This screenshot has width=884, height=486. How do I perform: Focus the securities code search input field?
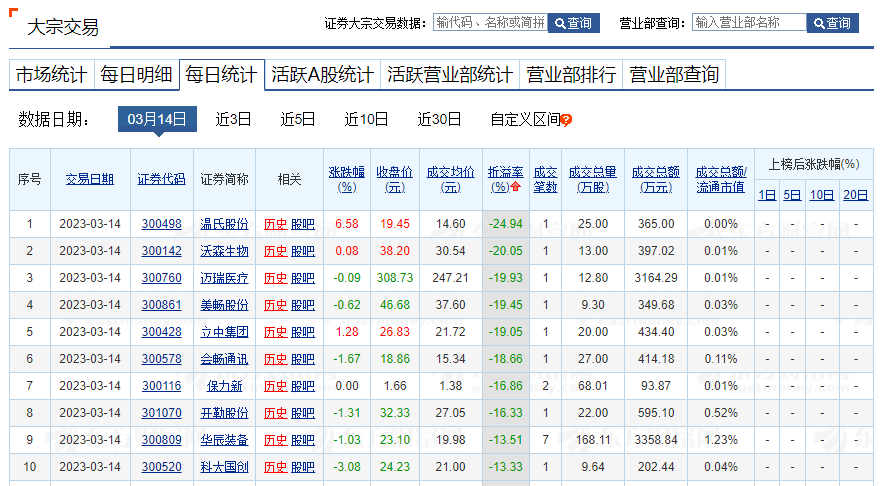489,22
